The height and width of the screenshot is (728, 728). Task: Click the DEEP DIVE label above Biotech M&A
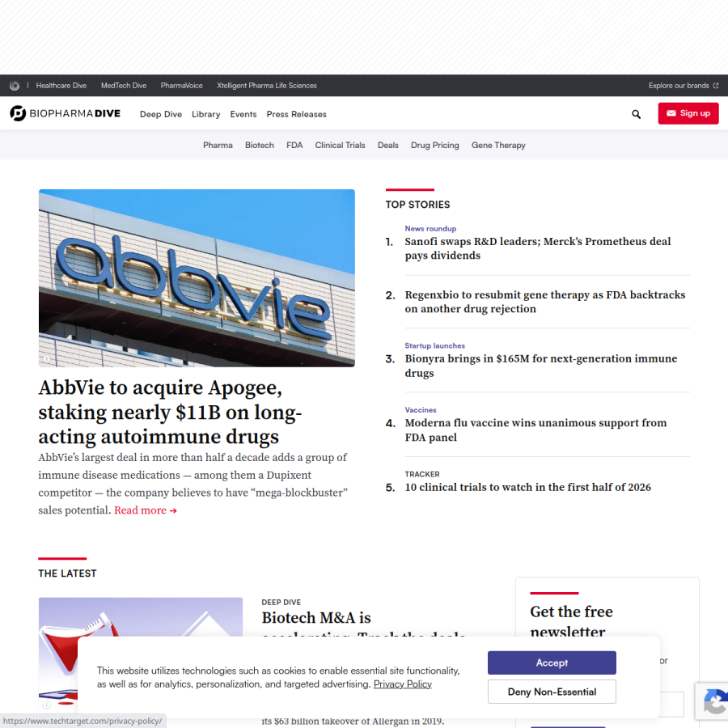[281, 602]
